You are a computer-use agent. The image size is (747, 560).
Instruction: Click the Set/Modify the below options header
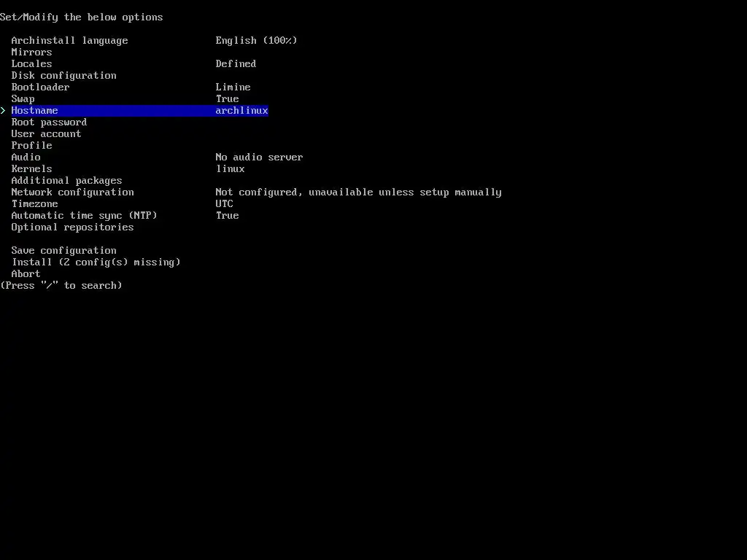point(82,17)
